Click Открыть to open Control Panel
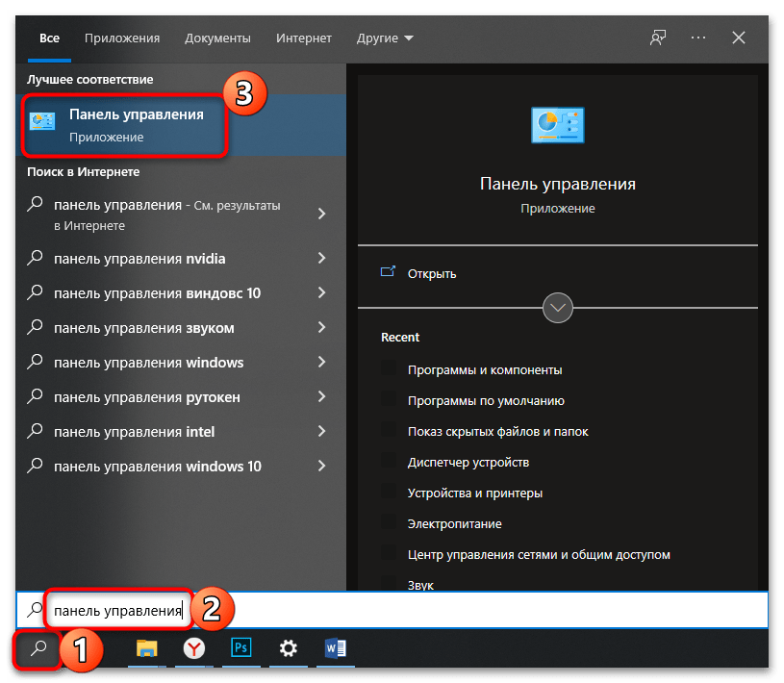784x683 pixels. coord(432,273)
